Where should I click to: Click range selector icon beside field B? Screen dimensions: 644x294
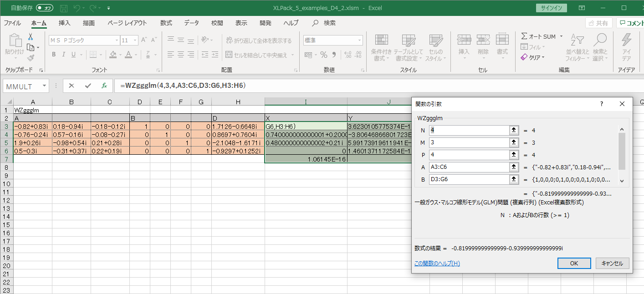pos(514,179)
